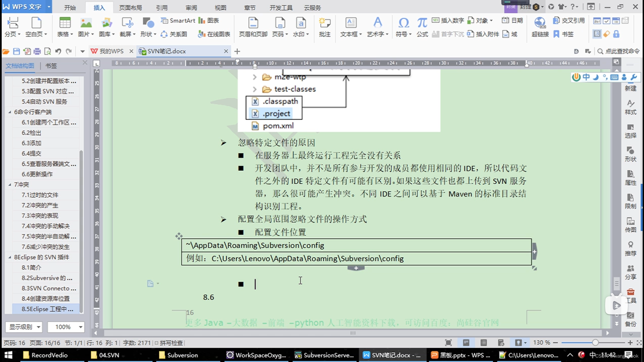Image resolution: width=644 pixels, height=362 pixels.
Task: Open the 100% zoom dropdown in outline panel
Action: [x=66, y=327]
